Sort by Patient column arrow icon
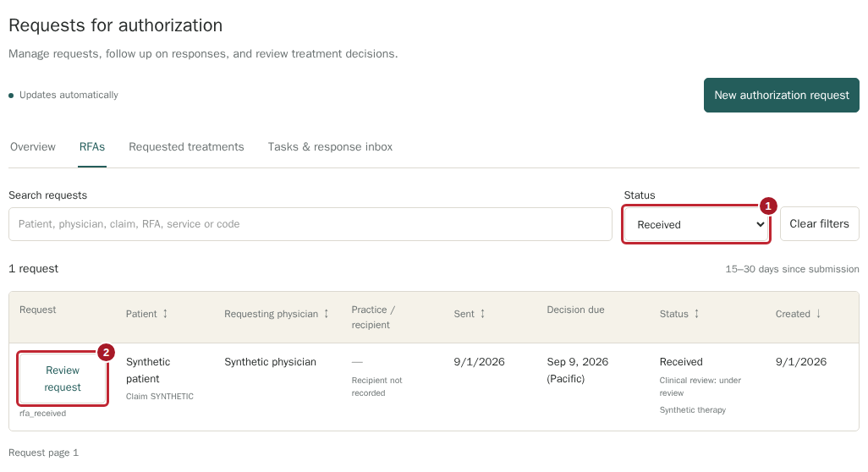Viewport: 868px width, 472px height. click(x=165, y=314)
